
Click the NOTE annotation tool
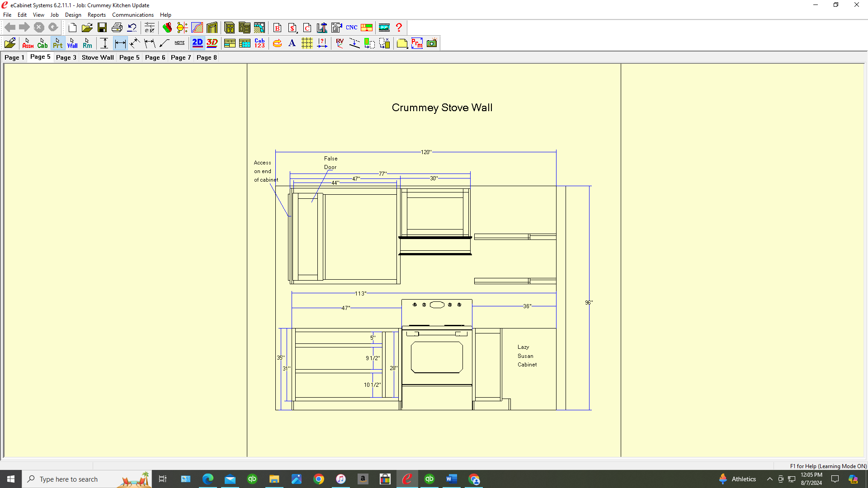(x=179, y=43)
